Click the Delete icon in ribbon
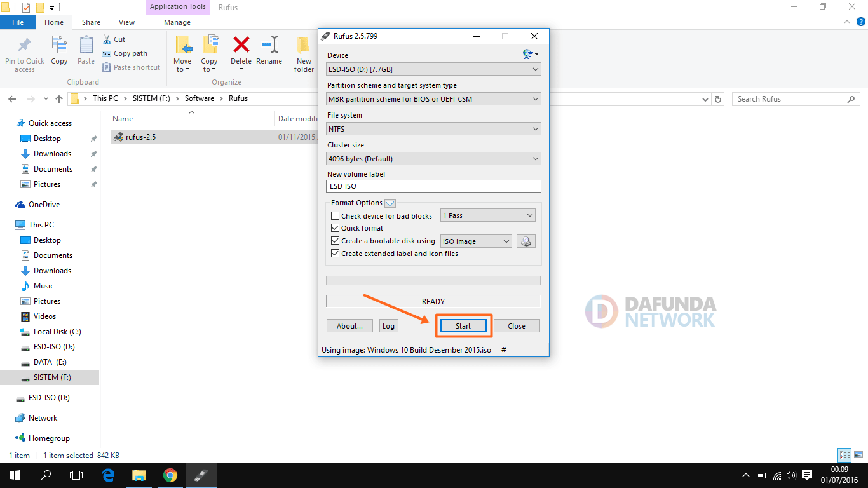 241,46
